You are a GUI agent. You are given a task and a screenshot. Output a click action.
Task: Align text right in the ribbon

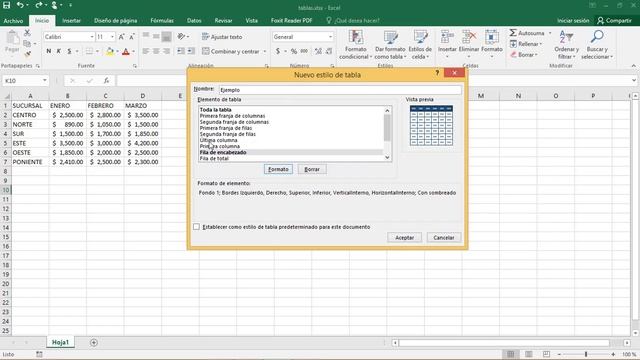166,51
